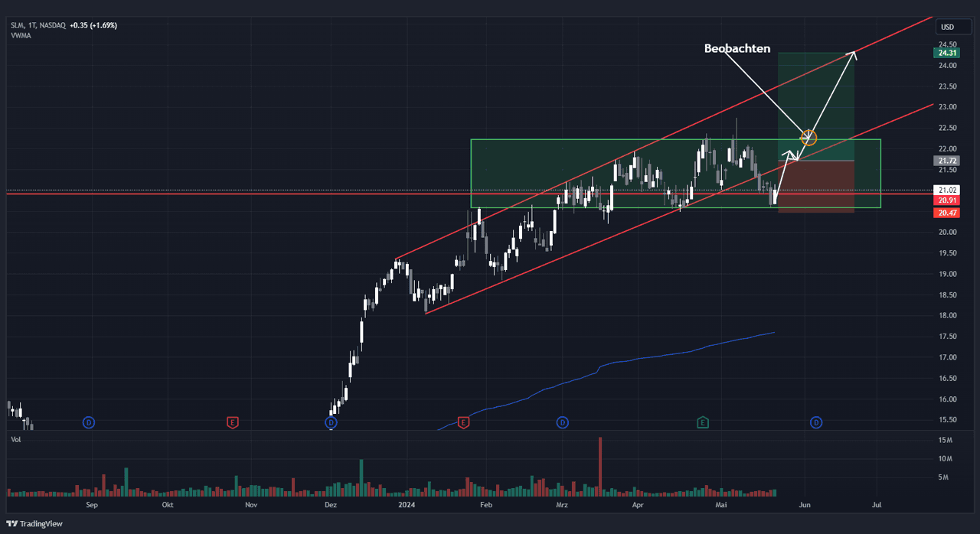Viewport: 980px width, 534px height.
Task: Click the red 20.91 price label
Action: tap(946, 200)
